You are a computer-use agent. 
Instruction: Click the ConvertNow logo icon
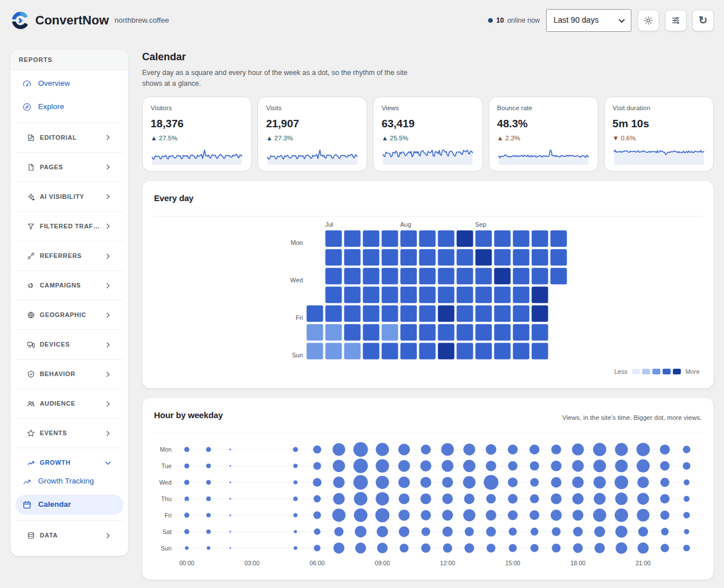coord(20,20)
